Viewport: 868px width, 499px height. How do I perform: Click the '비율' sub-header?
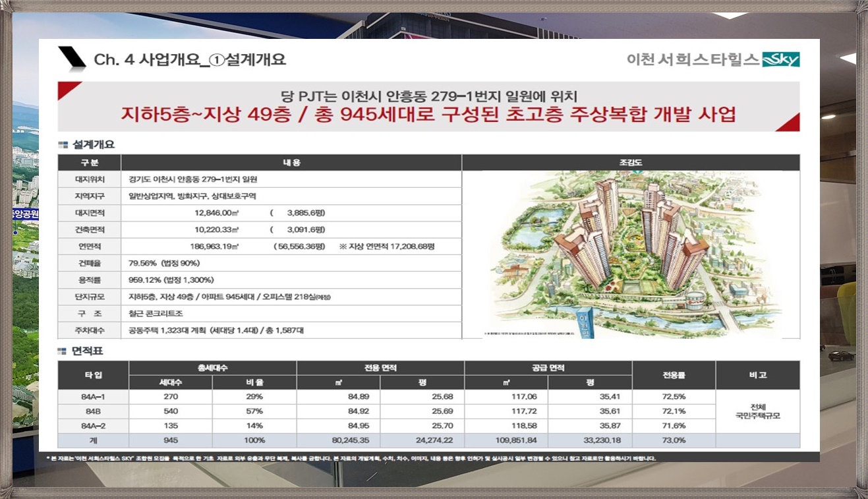click(x=254, y=382)
